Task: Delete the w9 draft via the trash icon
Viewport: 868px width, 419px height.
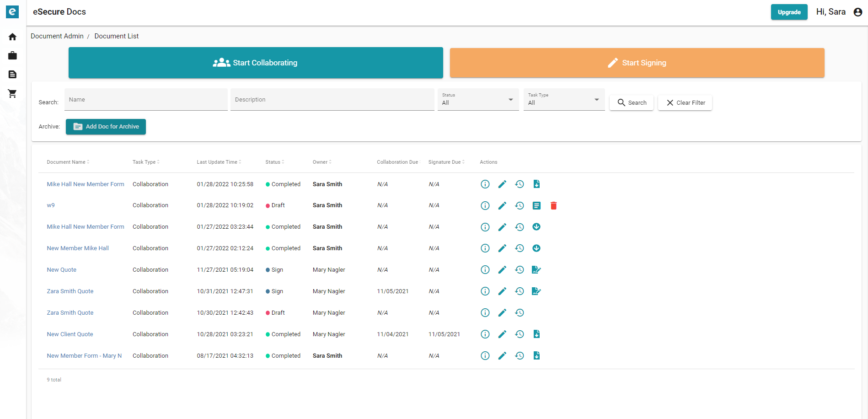Action: click(x=553, y=205)
